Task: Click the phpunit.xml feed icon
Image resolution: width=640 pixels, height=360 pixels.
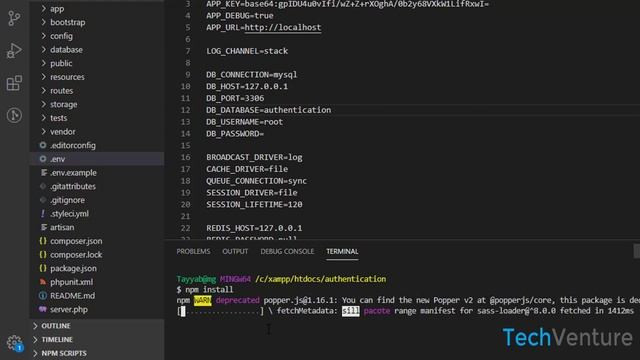Action: click(x=43, y=282)
